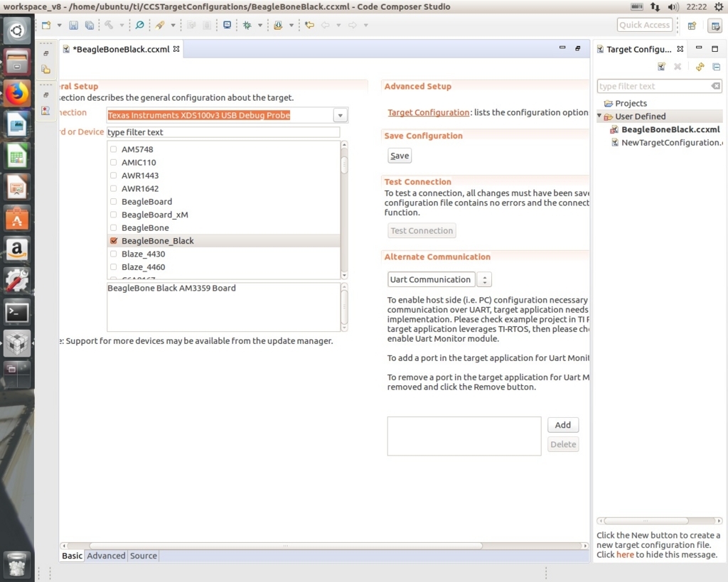
Task: Uncheck the BeagleBone_Black device checkbox
Action: (113, 241)
